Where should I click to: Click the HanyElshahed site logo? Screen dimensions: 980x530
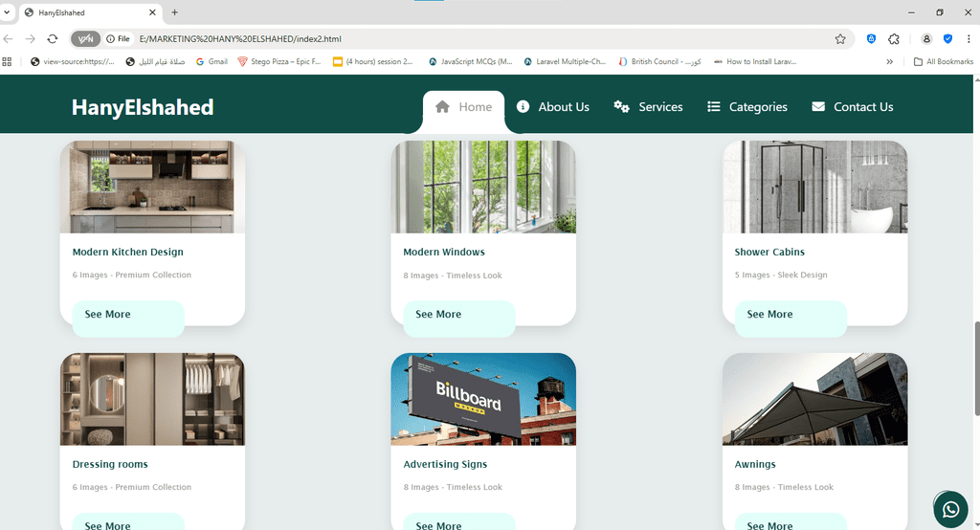click(x=143, y=107)
